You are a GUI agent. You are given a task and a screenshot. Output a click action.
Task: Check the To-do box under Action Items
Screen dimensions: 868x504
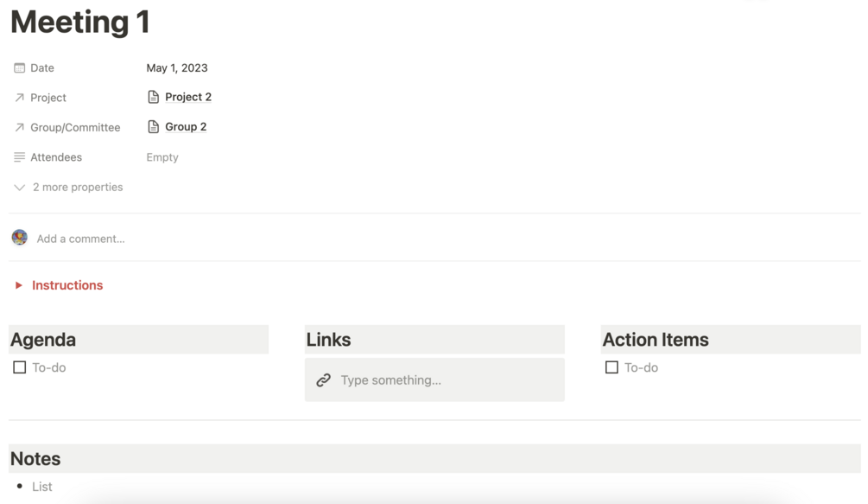(x=611, y=367)
